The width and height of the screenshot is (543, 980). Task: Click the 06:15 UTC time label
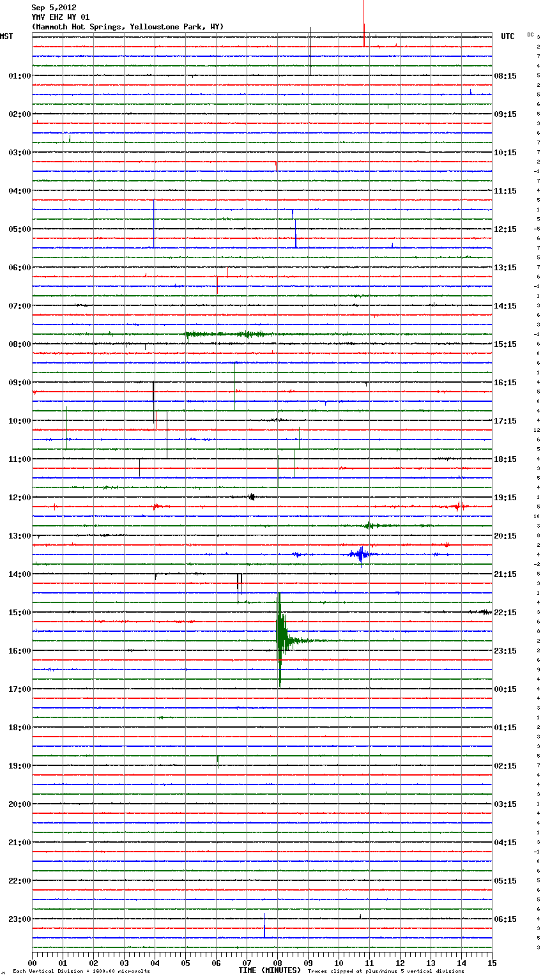point(505,919)
